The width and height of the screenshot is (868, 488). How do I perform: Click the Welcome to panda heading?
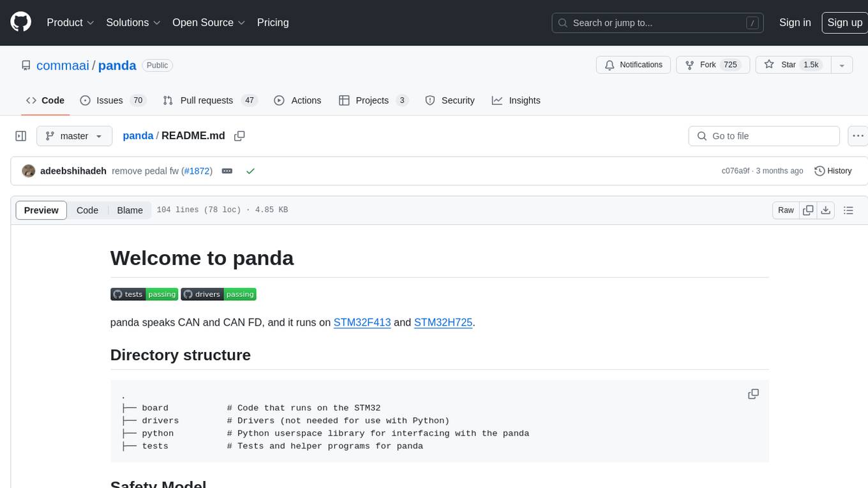(202, 258)
